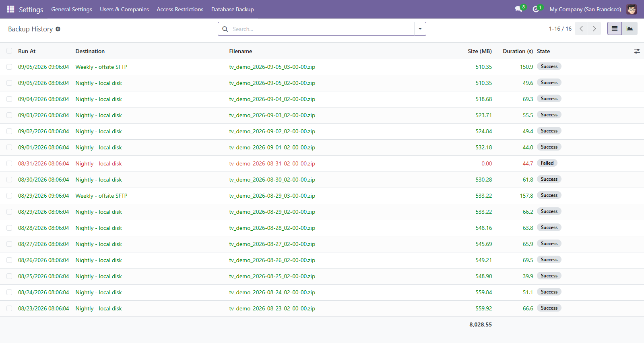Image resolution: width=644 pixels, height=343 pixels.
Task: Open the optional columns adjust icon
Action: [x=637, y=51]
